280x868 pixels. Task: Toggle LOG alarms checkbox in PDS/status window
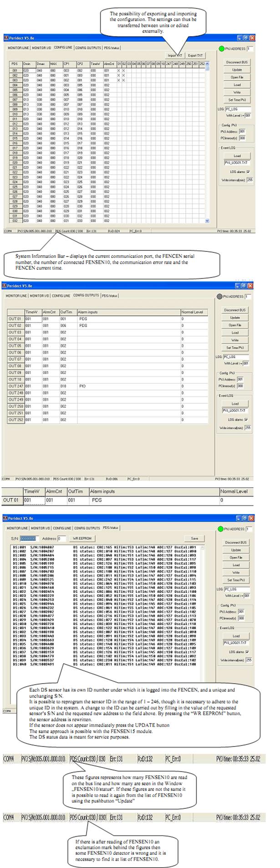pos(248,652)
